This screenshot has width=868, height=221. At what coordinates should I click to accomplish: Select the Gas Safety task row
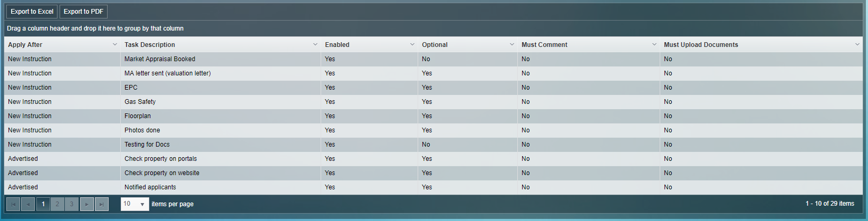coord(140,102)
